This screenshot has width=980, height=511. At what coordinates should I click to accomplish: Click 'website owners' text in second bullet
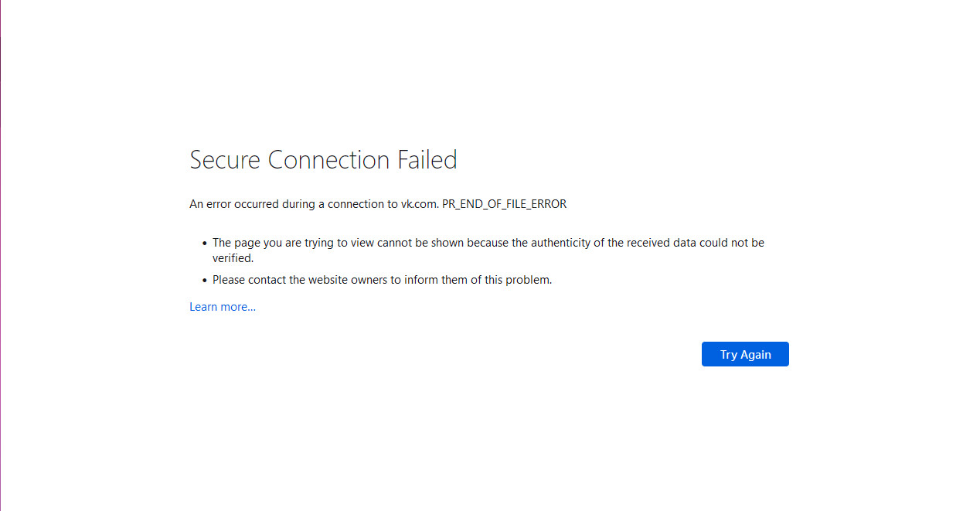click(348, 280)
